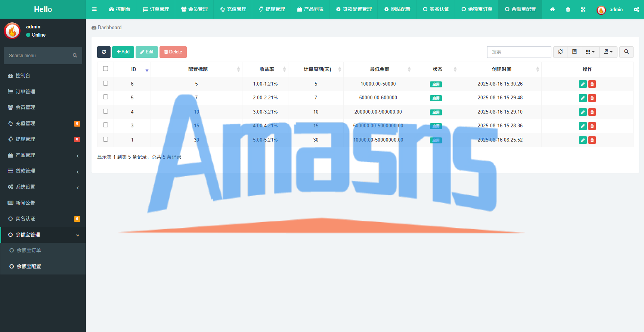Edit row ID 4 with pencil icon
The height and width of the screenshot is (332, 644).
tap(583, 112)
